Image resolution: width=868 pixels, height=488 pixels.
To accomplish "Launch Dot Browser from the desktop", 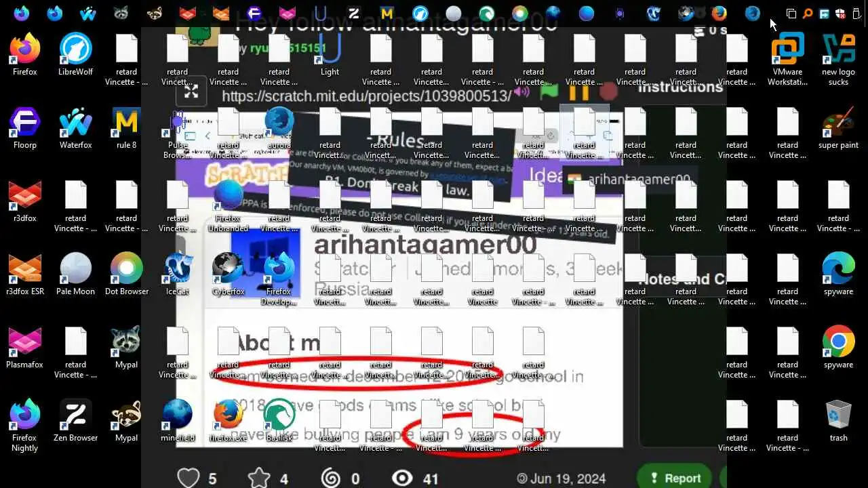I will pyautogui.click(x=126, y=274).
